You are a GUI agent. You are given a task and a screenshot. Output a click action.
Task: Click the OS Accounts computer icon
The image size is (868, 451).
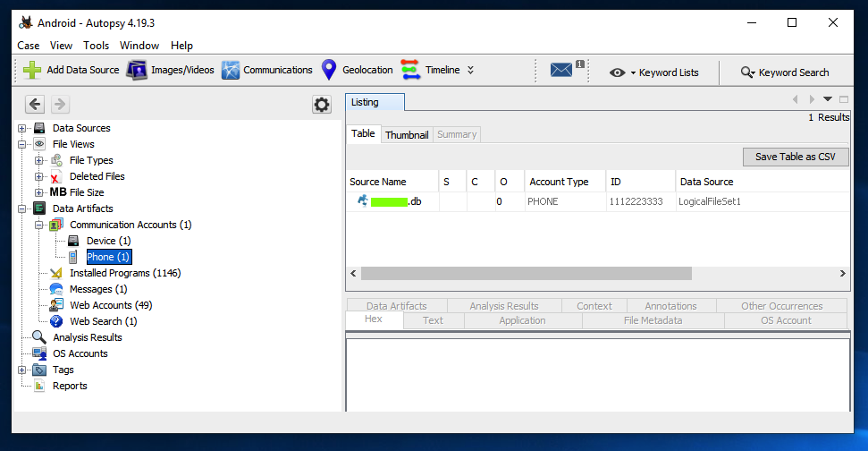pos(39,353)
